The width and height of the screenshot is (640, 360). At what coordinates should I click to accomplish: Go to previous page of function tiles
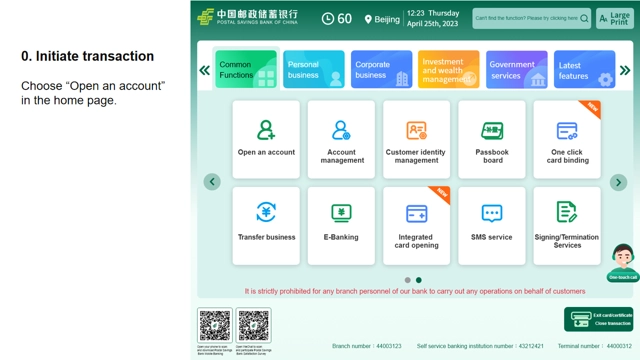(212, 182)
